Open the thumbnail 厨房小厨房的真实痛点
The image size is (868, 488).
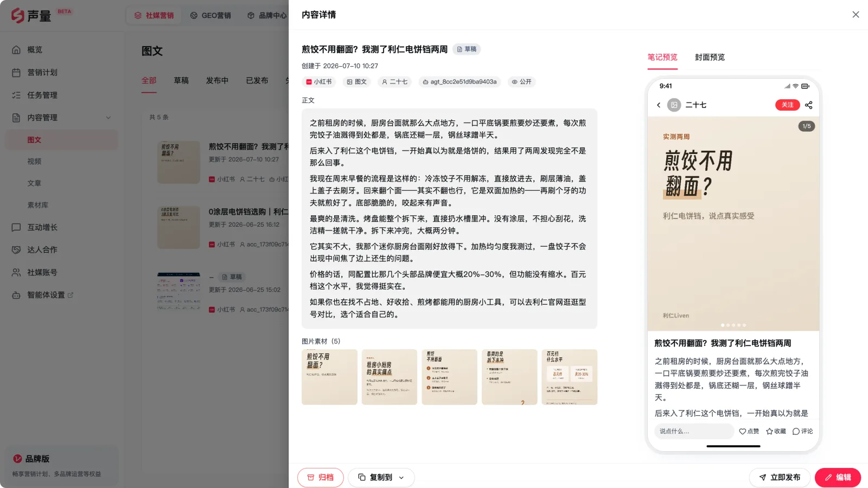390,377
